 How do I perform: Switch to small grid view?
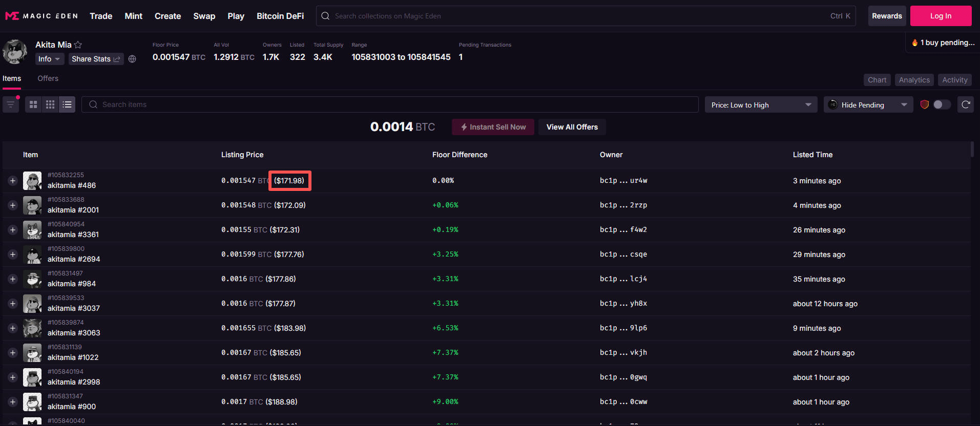pos(50,104)
